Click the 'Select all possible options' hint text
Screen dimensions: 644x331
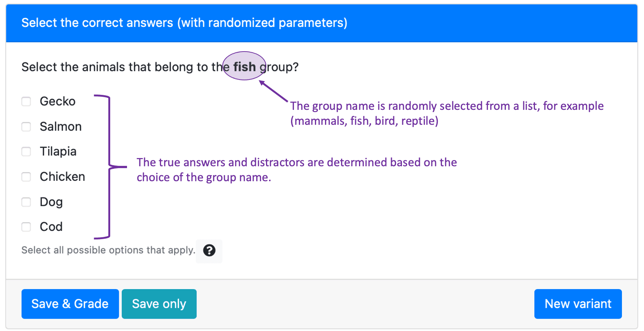coord(108,250)
